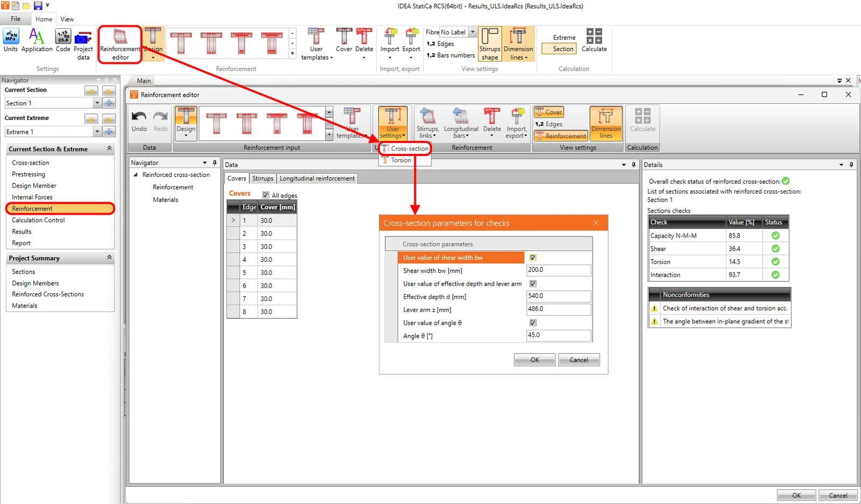The image size is (861, 504).
Task: Open Project data icon
Action: (83, 45)
